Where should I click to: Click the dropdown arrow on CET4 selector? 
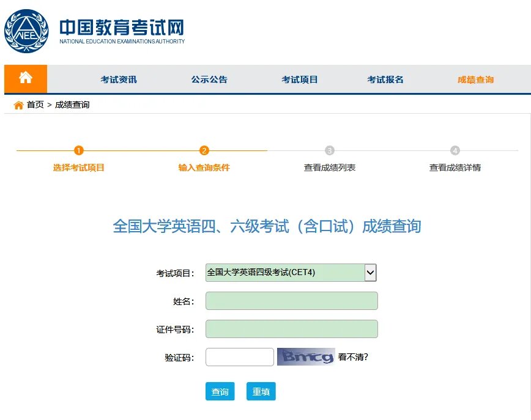(369, 272)
